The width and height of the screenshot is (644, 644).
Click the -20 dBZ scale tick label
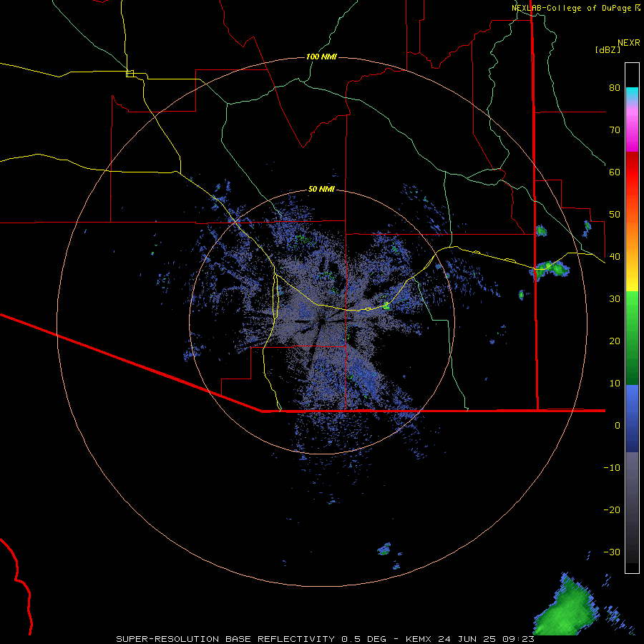point(612,510)
